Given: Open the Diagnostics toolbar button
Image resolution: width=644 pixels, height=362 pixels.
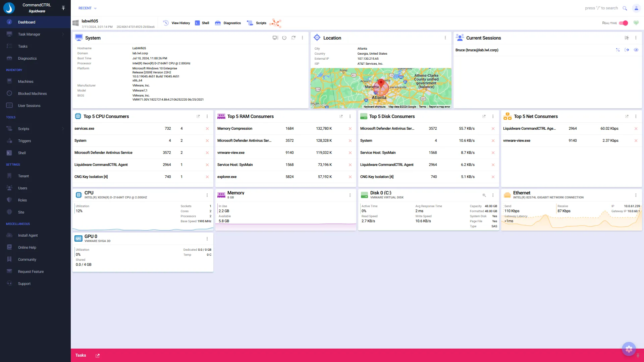Looking at the screenshot, I should (x=228, y=23).
